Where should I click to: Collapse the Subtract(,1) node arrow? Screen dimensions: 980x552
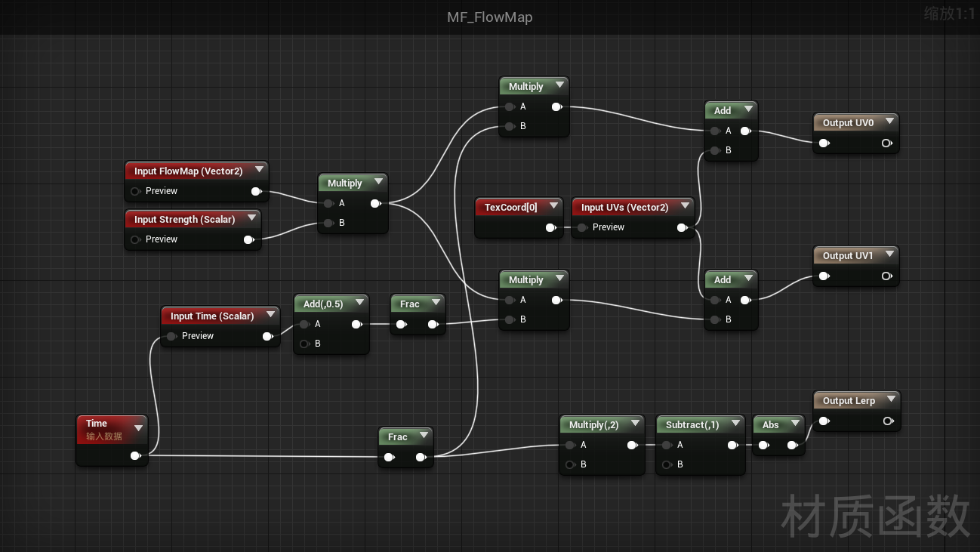click(735, 423)
